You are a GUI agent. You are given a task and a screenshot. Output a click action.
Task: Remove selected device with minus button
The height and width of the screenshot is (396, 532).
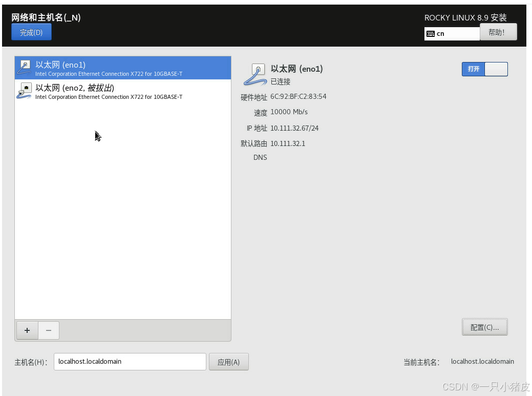pyautogui.click(x=49, y=330)
